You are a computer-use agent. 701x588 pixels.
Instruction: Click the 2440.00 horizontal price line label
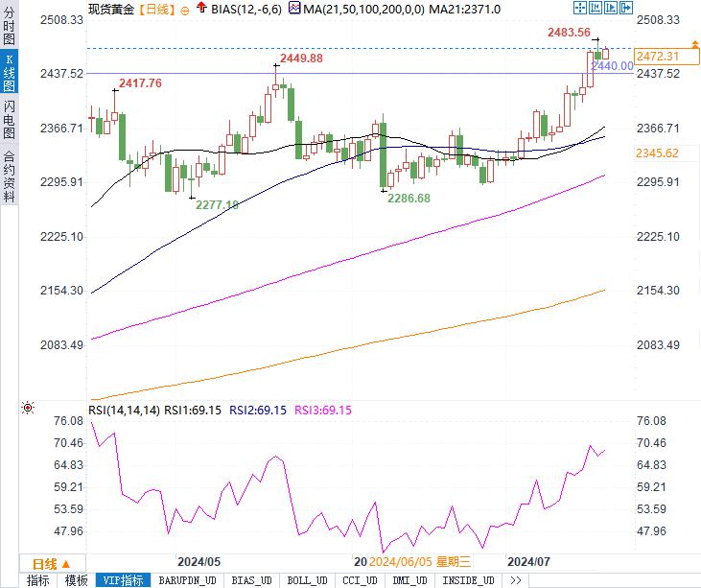[x=612, y=66]
